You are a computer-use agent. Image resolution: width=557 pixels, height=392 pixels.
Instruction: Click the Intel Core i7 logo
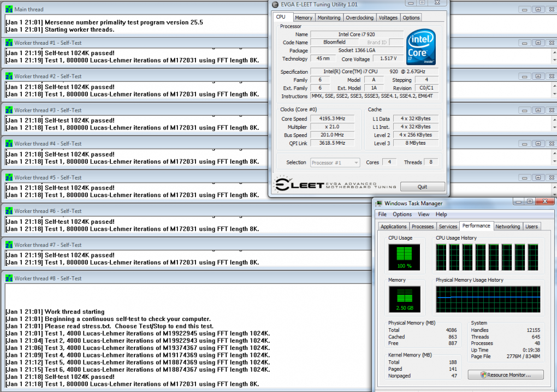(x=421, y=47)
